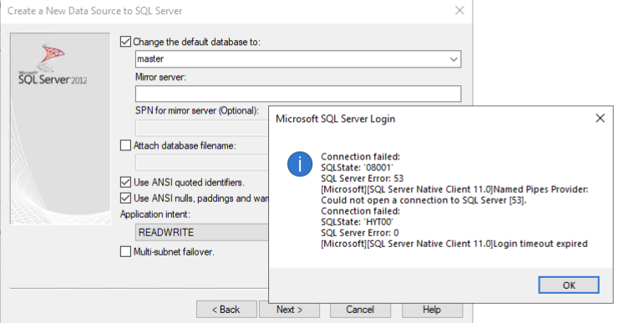Viewport: 644px width, 323px height.
Task: Enable the Multi-subnet failover checkbox
Action: (125, 251)
